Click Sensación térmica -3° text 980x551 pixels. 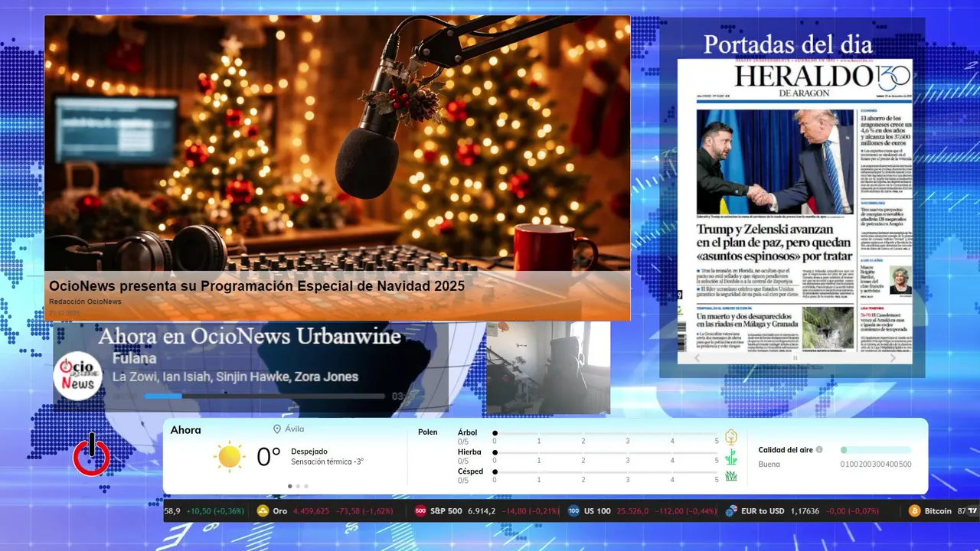327,462
